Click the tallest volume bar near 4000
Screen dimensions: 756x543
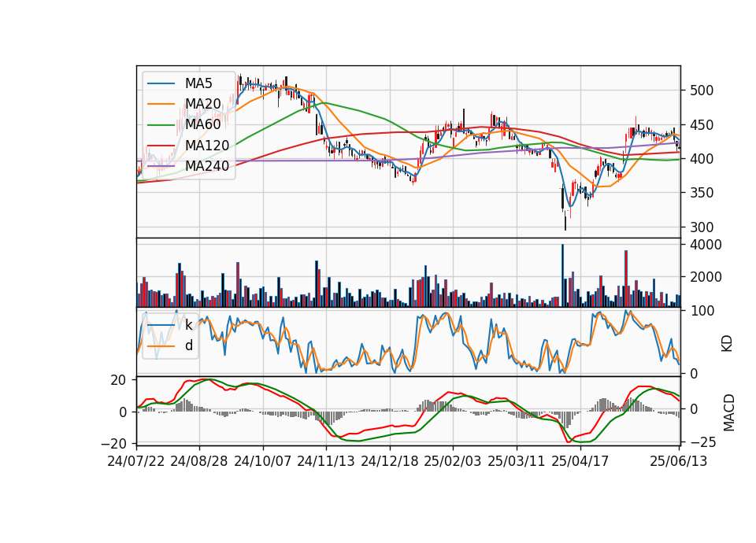point(562,275)
